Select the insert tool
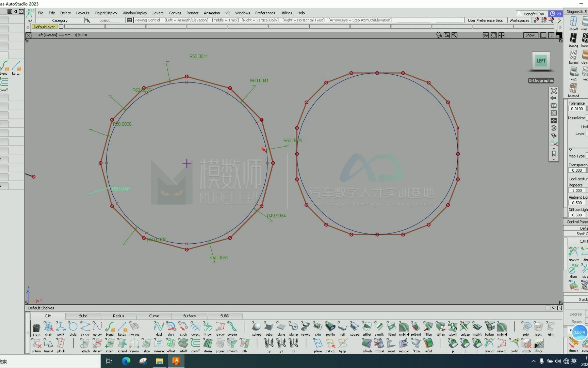 click(x=110, y=346)
